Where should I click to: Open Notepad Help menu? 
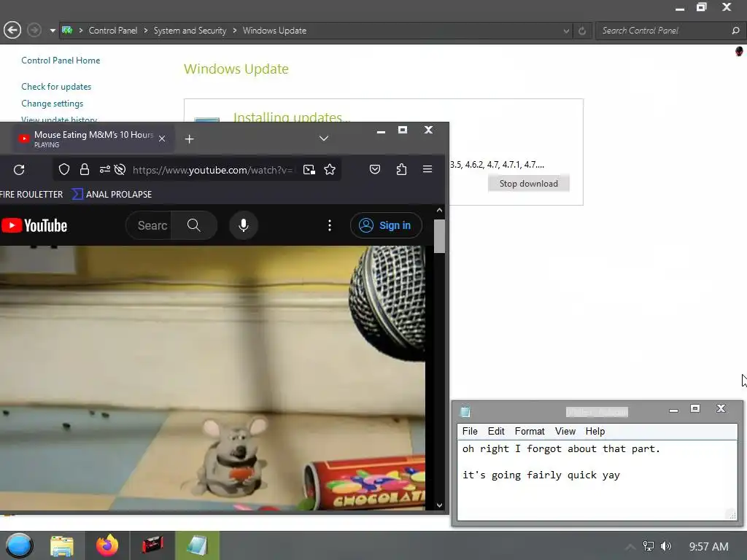pyautogui.click(x=595, y=431)
